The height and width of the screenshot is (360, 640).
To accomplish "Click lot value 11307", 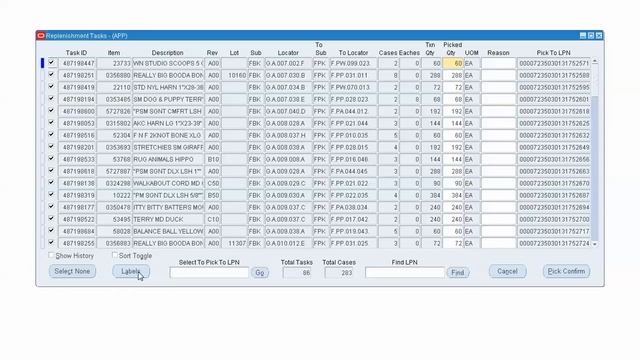I will pyautogui.click(x=234, y=243).
